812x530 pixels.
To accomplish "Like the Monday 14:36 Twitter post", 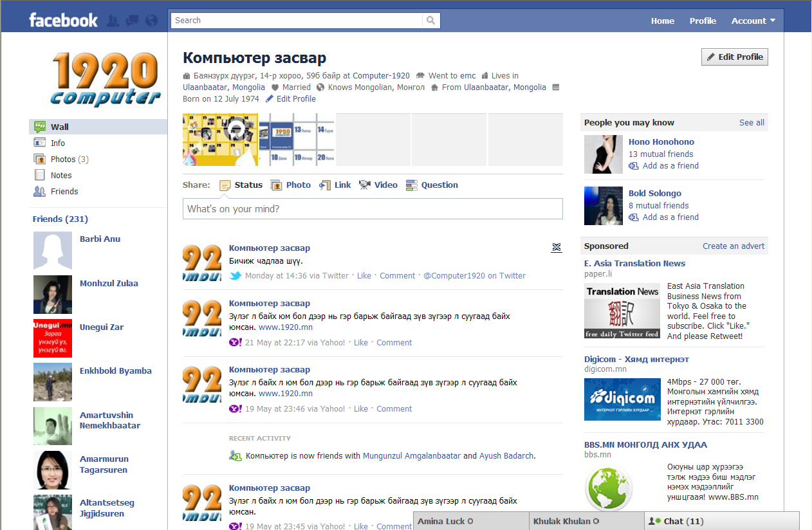I will tap(364, 276).
